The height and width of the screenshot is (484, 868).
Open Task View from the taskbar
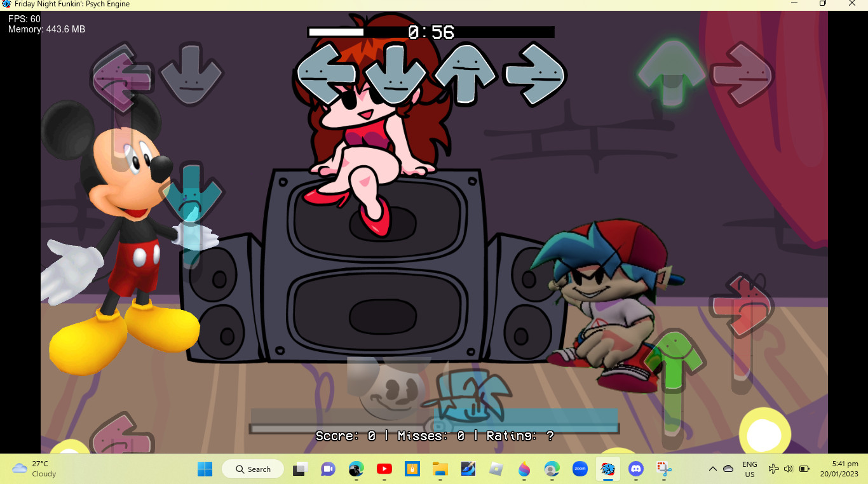point(300,469)
